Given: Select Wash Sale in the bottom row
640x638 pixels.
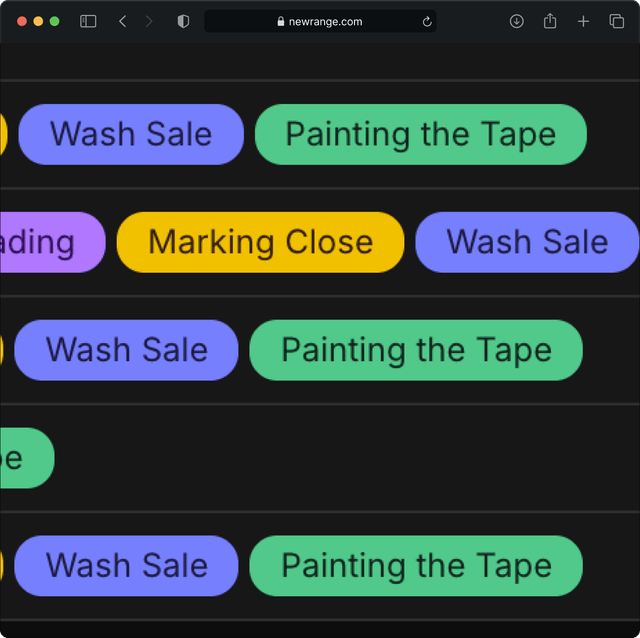Looking at the screenshot, I should tap(126, 566).
